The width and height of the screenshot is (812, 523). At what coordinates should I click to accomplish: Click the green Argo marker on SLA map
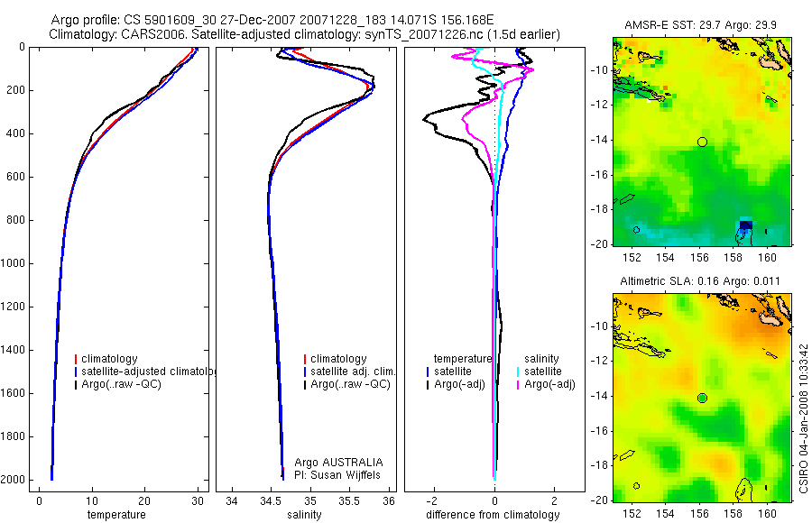tap(702, 399)
